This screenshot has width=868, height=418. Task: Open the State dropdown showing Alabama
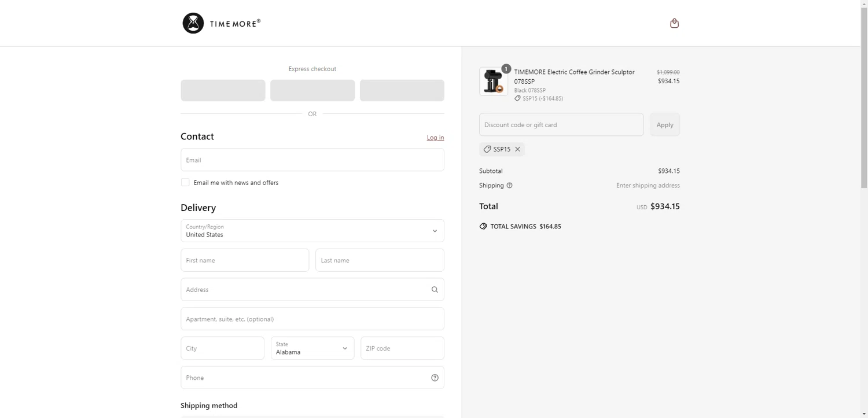pyautogui.click(x=312, y=348)
